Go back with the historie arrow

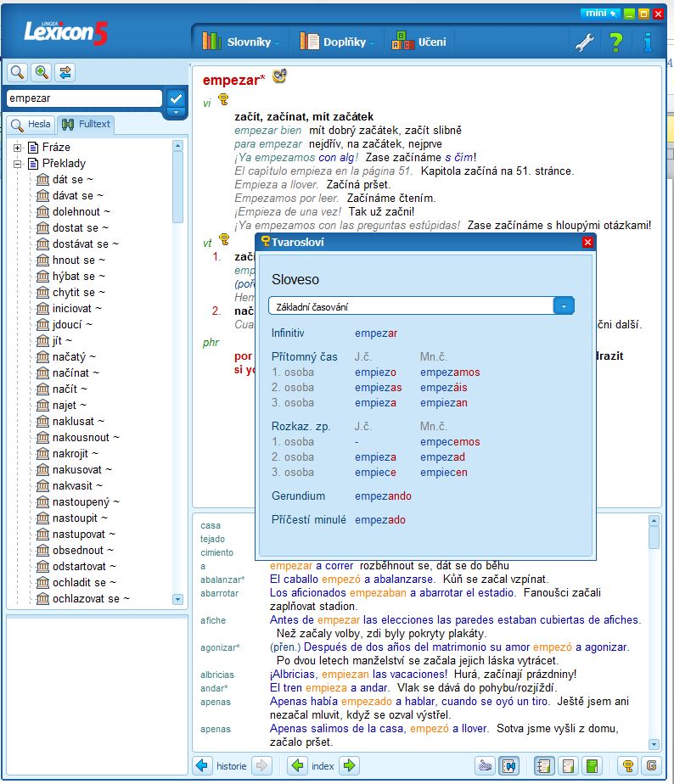point(202,765)
